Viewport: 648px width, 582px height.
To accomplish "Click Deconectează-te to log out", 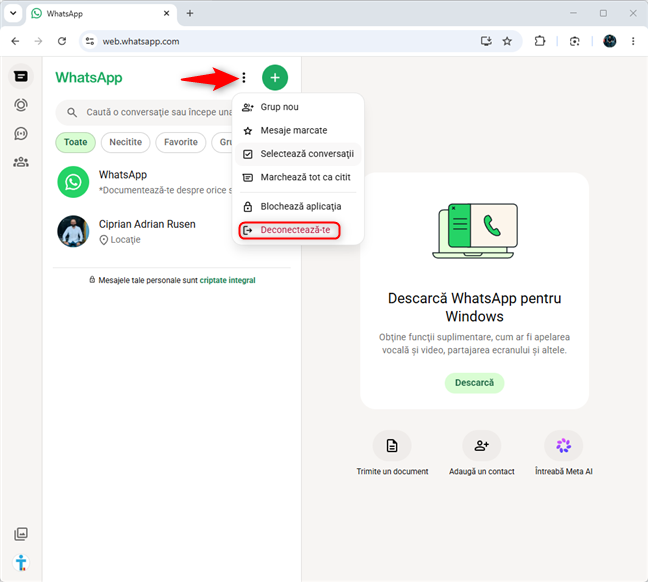I will tap(289, 230).
